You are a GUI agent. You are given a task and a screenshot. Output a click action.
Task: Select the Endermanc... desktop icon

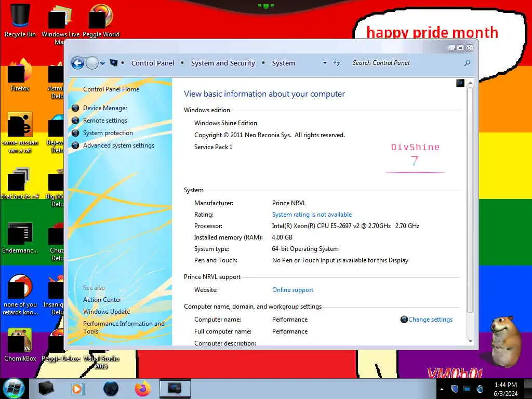pos(20,237)
